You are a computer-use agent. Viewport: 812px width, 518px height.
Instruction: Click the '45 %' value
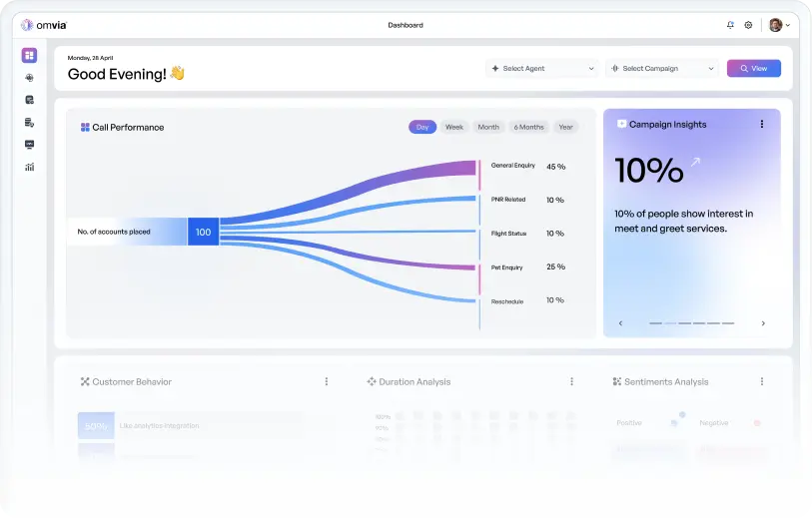pos(555,167)
